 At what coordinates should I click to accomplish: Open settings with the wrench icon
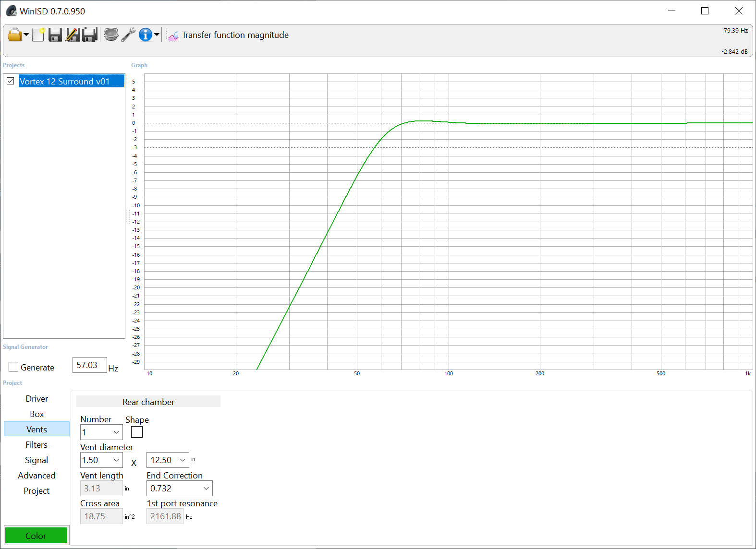128,35
